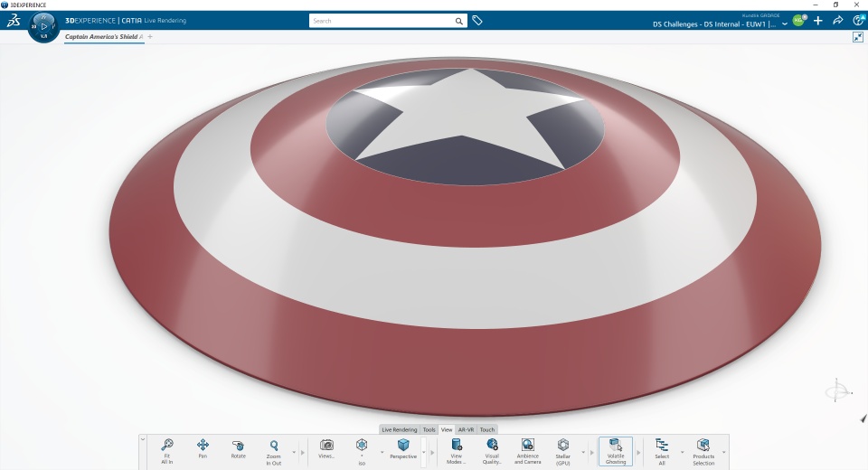Expand the Products Selection dropdown arrow
The width and height of the screenshot is (868, 470).
723,452
